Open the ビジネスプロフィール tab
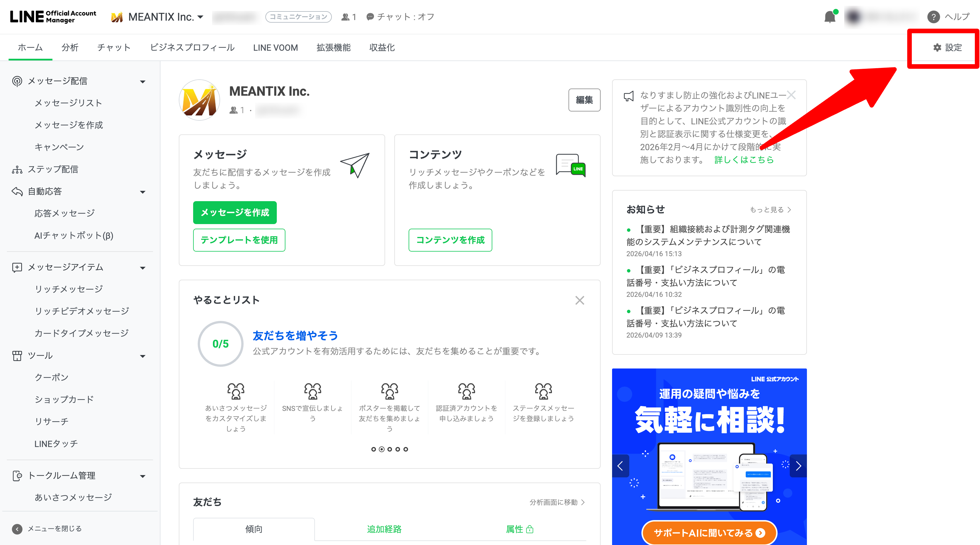This screenshot has height=545, width=980. (193, 48)
